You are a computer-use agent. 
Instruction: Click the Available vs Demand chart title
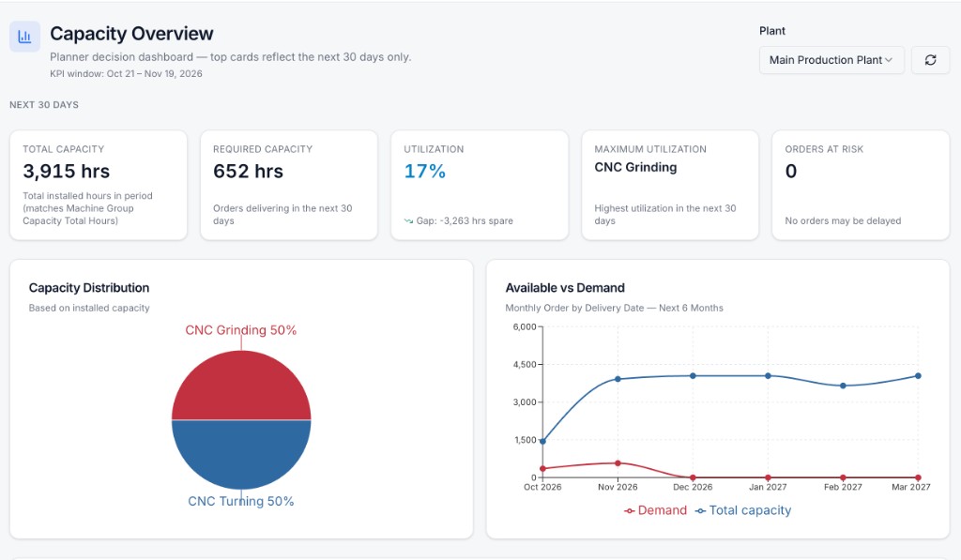(x=565, y=288)
